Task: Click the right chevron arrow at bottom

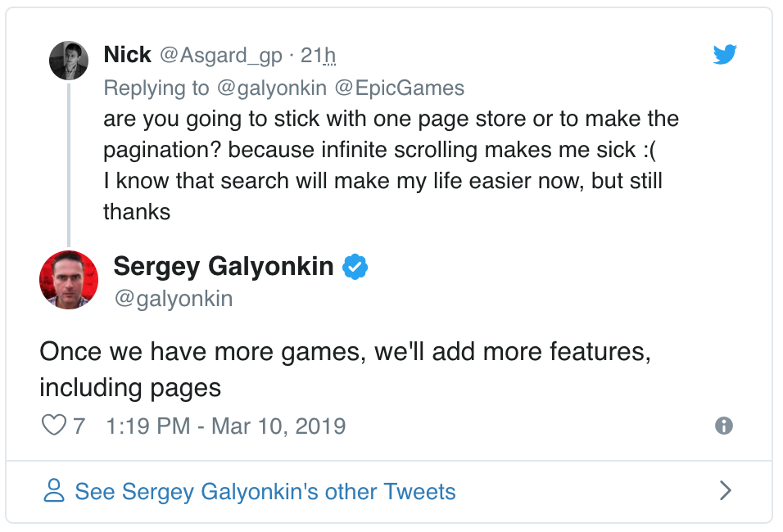Action: (x=724, y=491)
